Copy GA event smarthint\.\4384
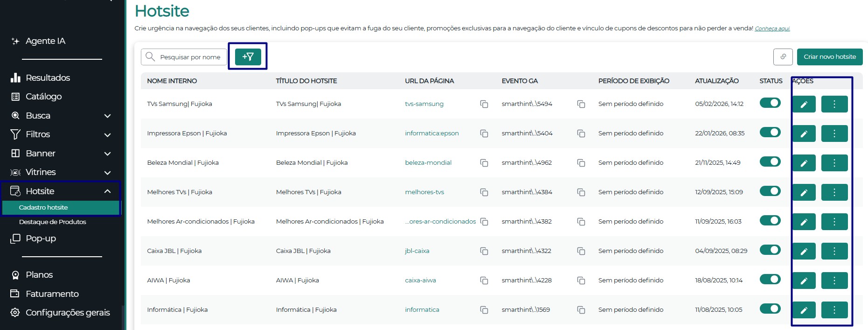The image size is (868, 330). (581, 192)
